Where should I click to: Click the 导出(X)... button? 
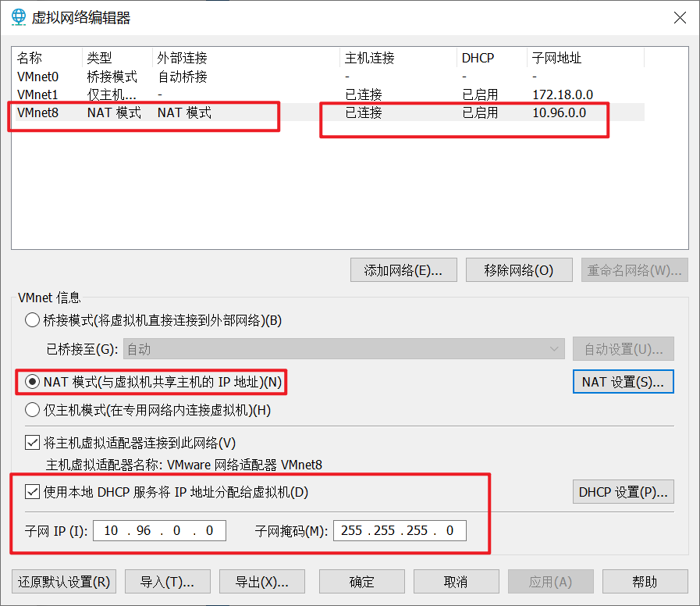coord(262,582)
